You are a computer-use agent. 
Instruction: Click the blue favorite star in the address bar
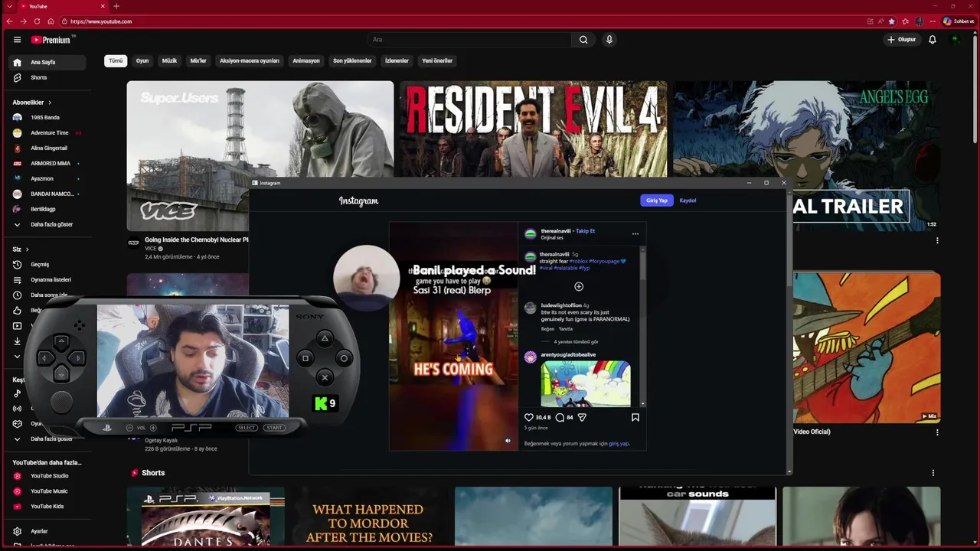[891, 21]
